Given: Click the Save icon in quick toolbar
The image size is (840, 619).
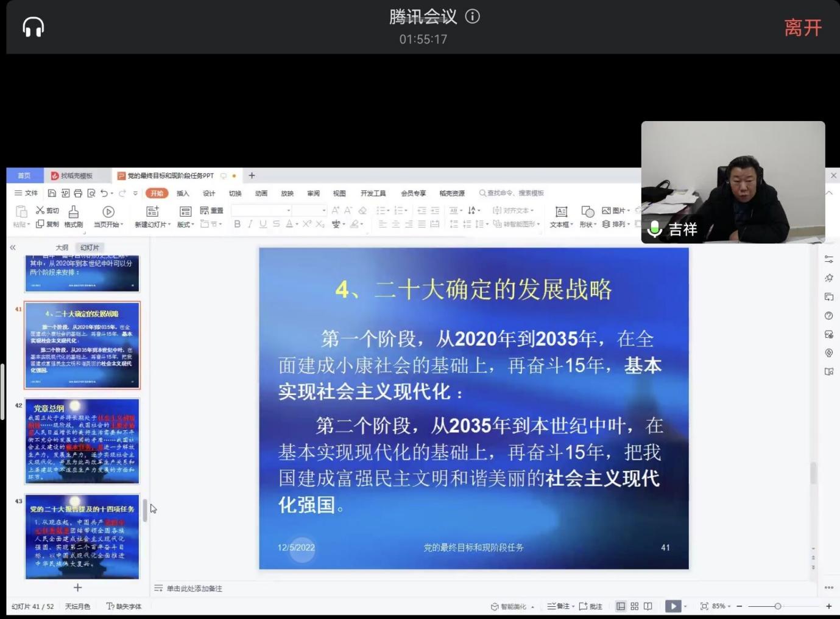Looking at the screenshot, I should pos(52,194).
